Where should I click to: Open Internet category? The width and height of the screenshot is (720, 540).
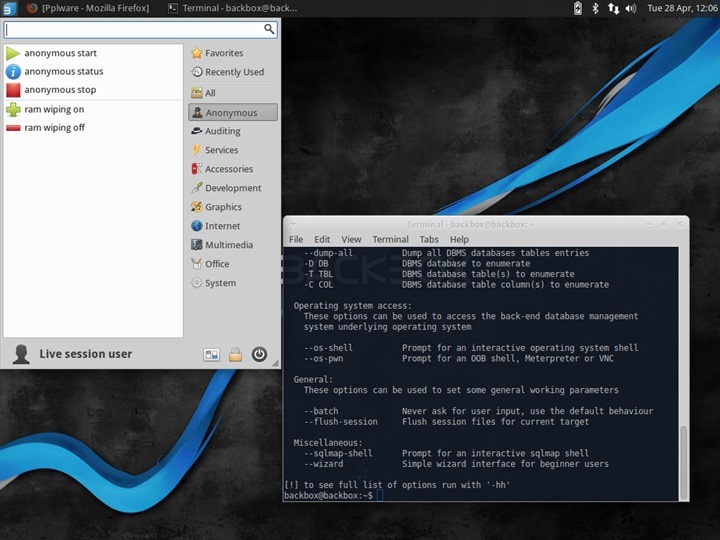[233, 226]
